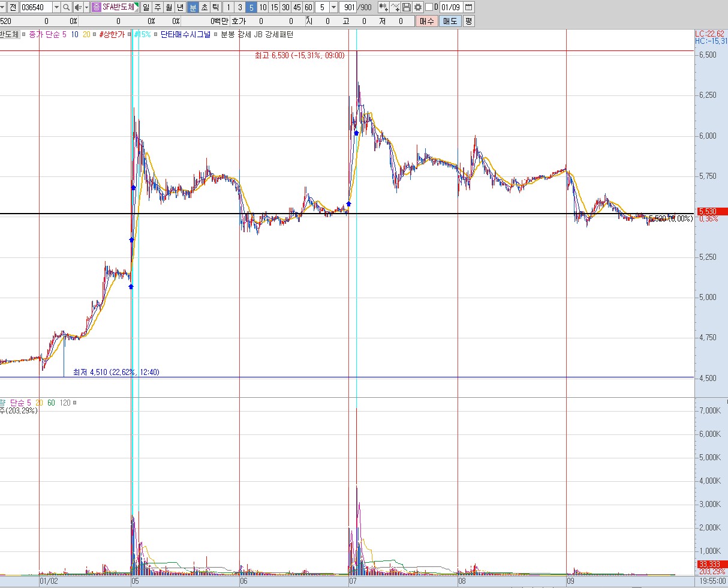Click the 01/02 date axis label
Screen dimensions: 728x588
click(49, 581)
